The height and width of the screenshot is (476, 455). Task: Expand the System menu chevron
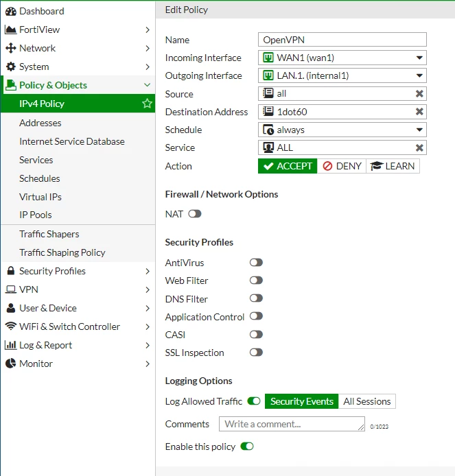[148, 67]
